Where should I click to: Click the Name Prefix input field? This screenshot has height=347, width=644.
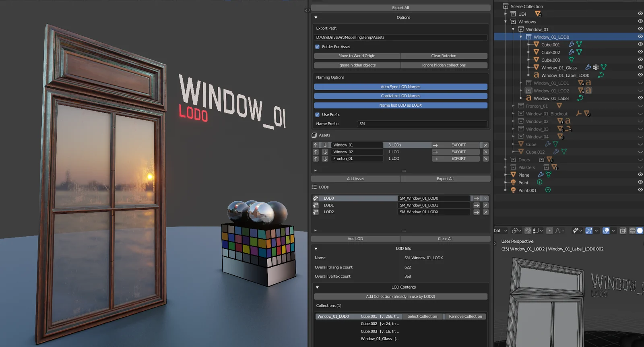422,124
